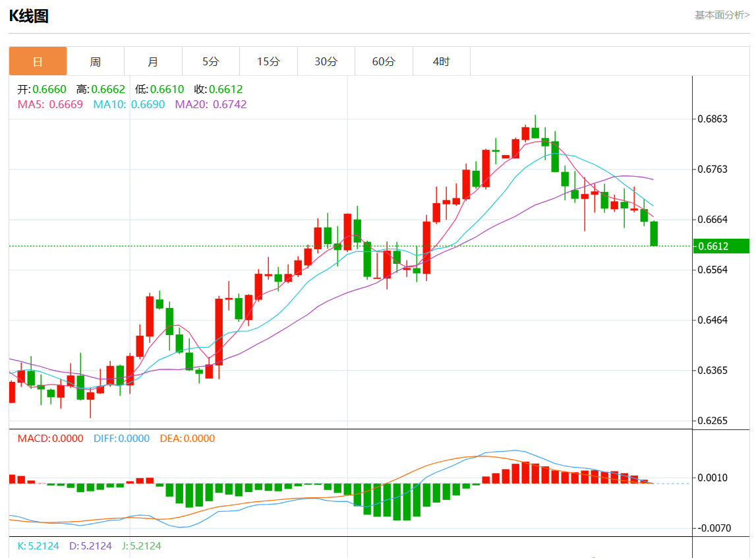
Task: Click the 0.6863 price axis label
Action: click(712, 119)
